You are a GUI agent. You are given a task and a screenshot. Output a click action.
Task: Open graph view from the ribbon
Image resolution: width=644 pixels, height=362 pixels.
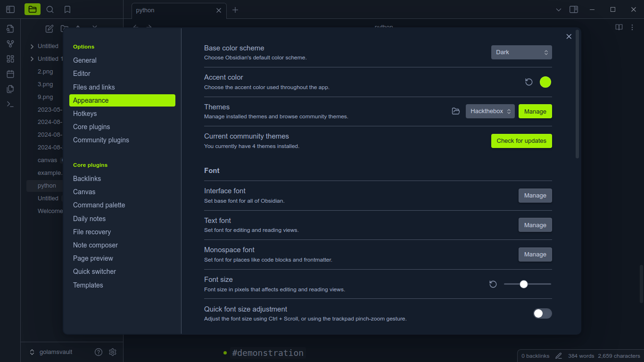tap(10, 44)
